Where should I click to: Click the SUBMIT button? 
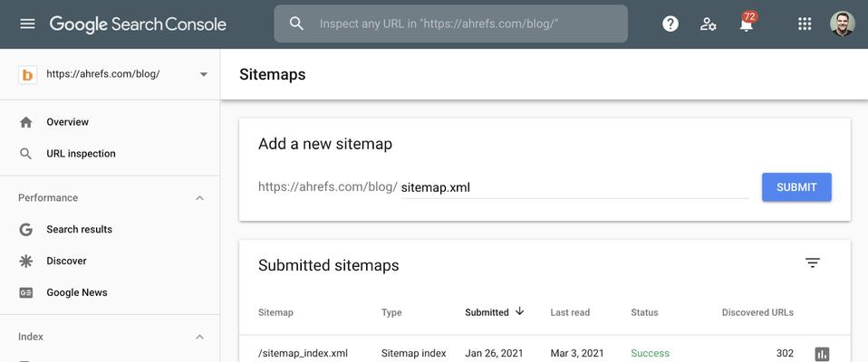796,187
